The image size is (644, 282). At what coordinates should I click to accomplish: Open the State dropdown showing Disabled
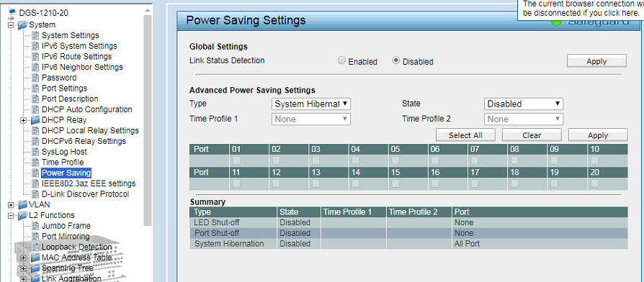(x=524, y=104)
